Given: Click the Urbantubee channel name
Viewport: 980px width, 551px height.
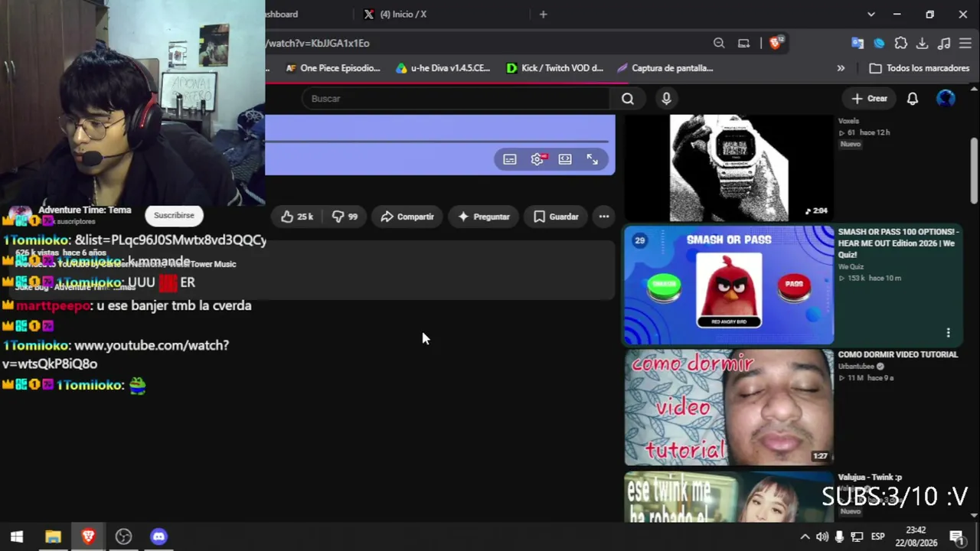Looking at the screenshot, I should [856, 367].
